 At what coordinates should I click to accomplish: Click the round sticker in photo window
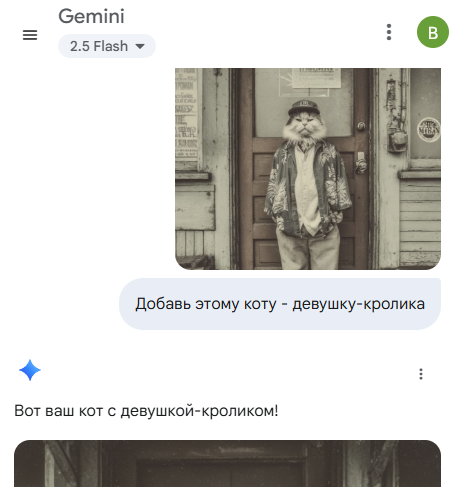(x=429, y=130)
